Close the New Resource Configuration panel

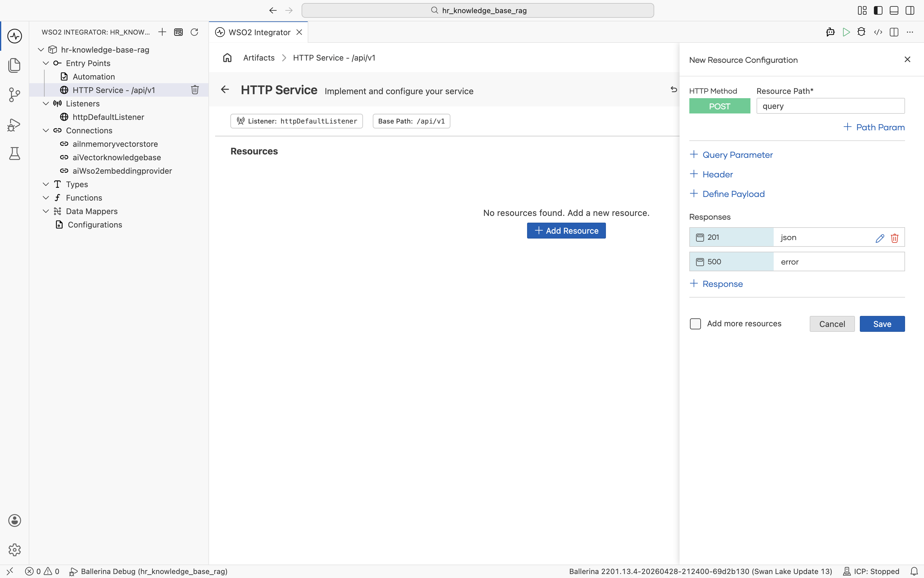(x=907, y=59)
